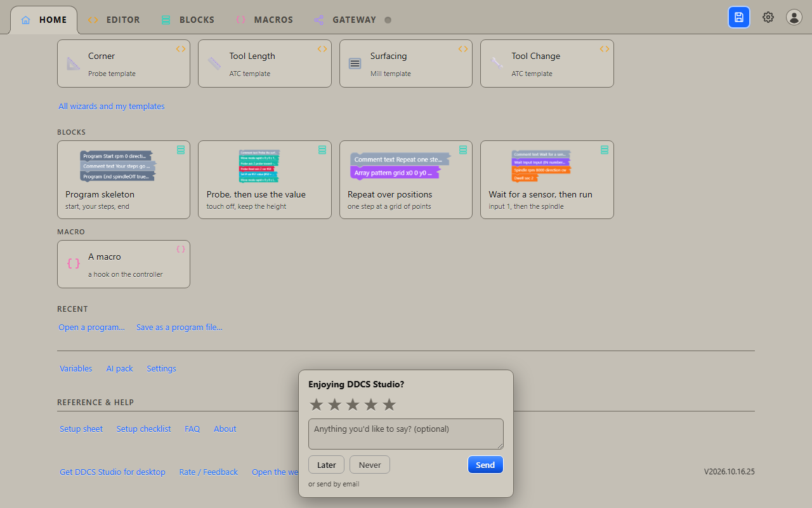Go to the BLOCKS tab
Image resolution: width=812 pixels, height=508 pixels.
tap(188, 20)
